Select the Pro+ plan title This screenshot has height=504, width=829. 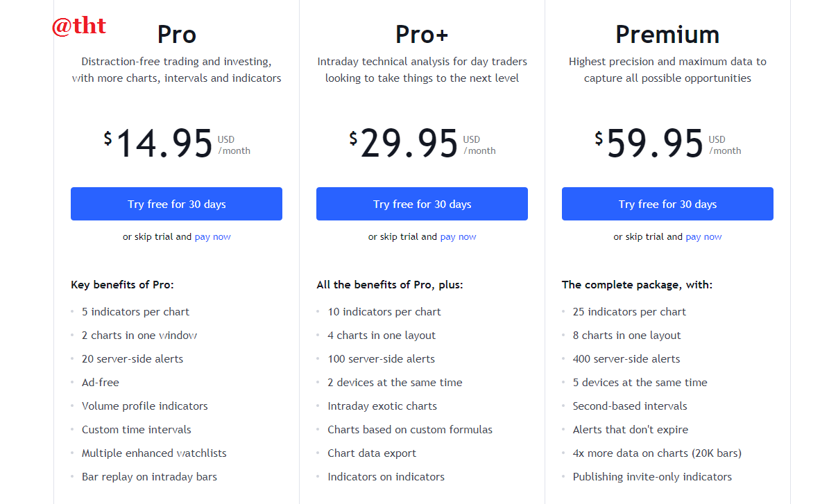pos(422,35)
